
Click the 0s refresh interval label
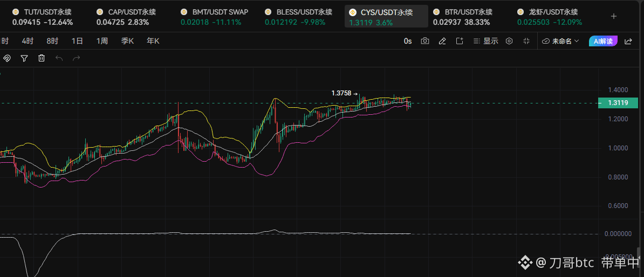pyautogui.click(x=408, y=41)
